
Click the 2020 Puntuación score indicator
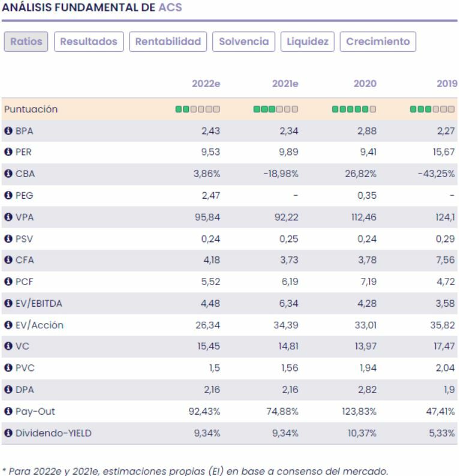[x=354, y=110]
